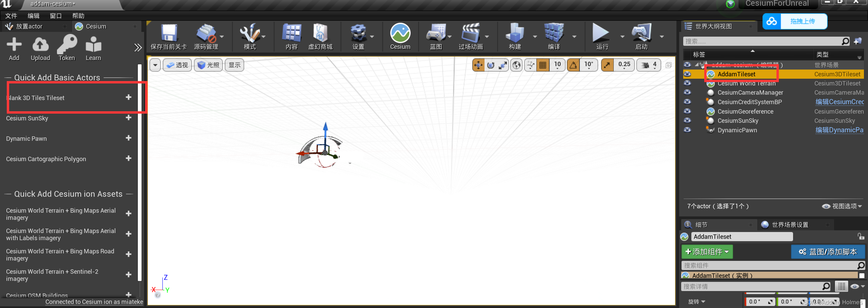Toggle visibility of CesiumCameraManager actor

(687, 92)
